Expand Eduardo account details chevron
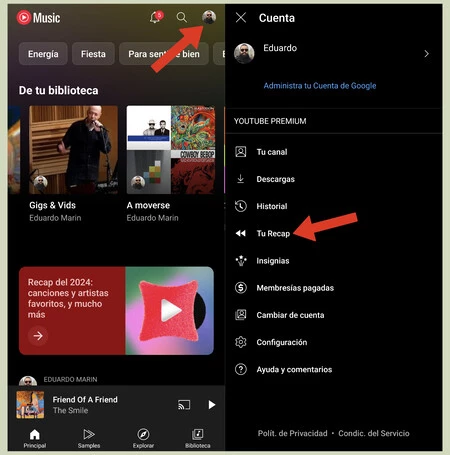Image resolution: width=450 pixels, height=455 pixels. click(x=427, y=54)
